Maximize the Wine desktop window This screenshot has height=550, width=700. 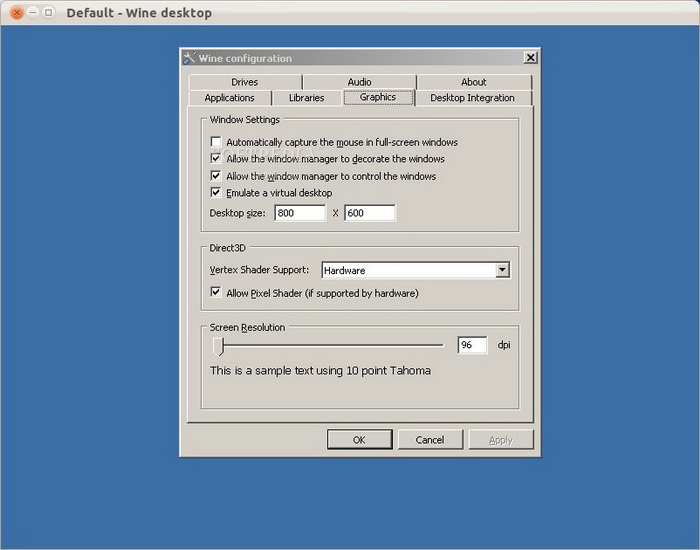pos(48,13)
